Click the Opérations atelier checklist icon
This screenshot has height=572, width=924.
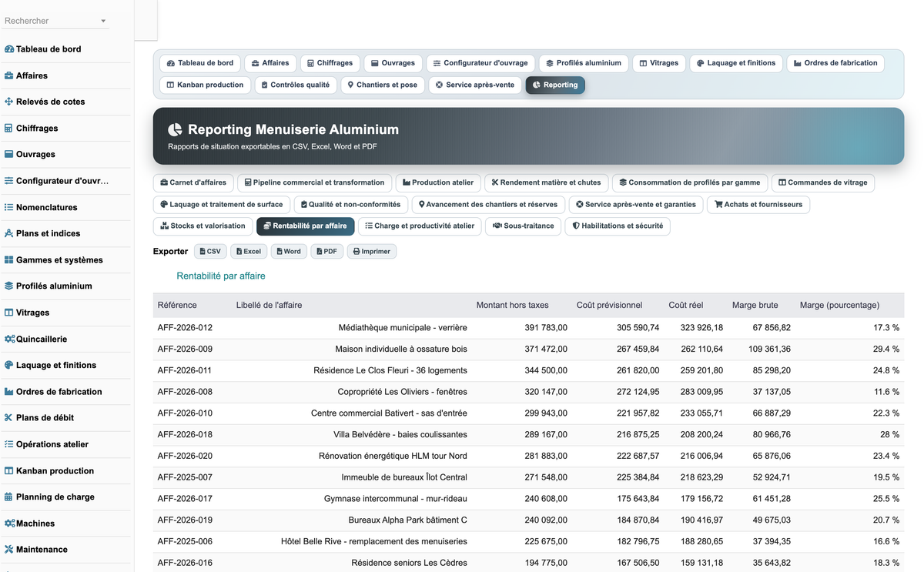(x=9, y=444)
